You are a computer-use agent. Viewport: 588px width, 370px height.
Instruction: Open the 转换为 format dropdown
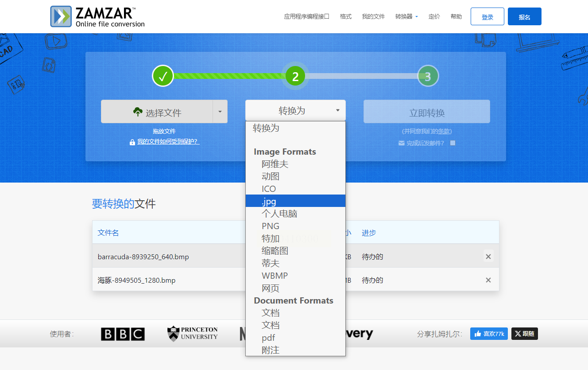point(295,110)
